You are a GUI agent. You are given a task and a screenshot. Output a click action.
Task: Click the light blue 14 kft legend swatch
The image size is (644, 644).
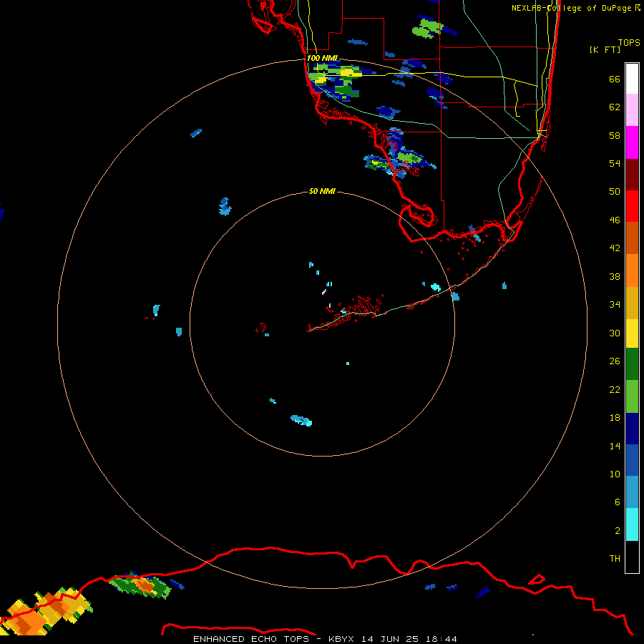(632, 492)
